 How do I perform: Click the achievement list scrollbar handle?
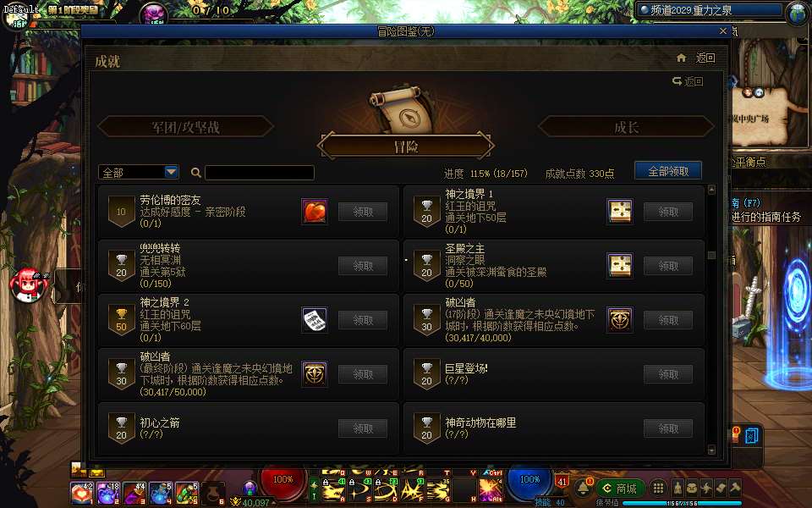(x=711, y=255)
